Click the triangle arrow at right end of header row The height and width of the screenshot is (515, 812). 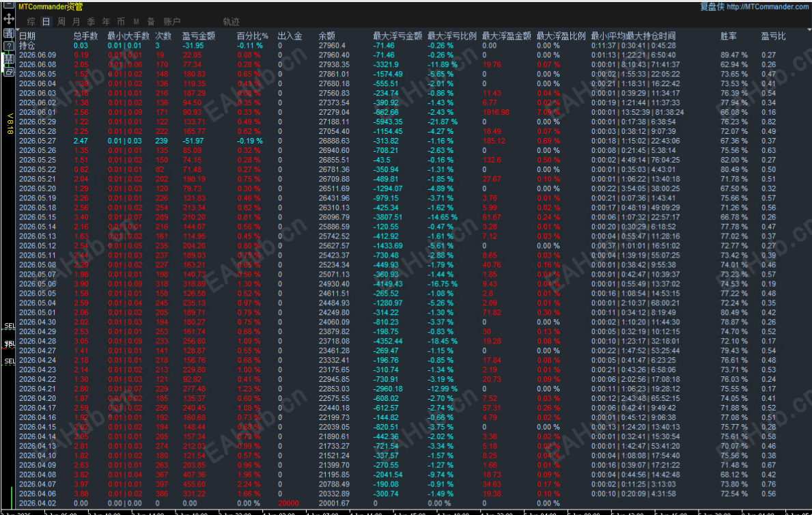[809, 30]
